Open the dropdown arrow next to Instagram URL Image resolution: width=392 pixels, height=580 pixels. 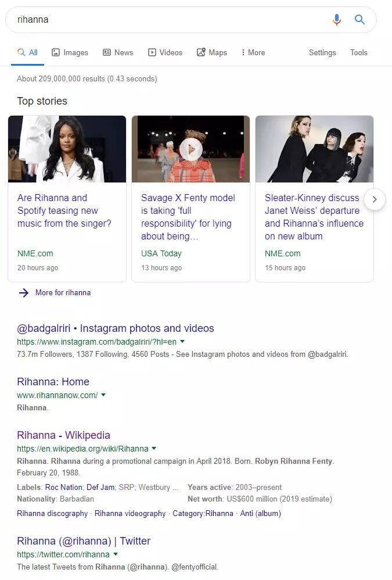pyautogui.click(x=182, y=341)
